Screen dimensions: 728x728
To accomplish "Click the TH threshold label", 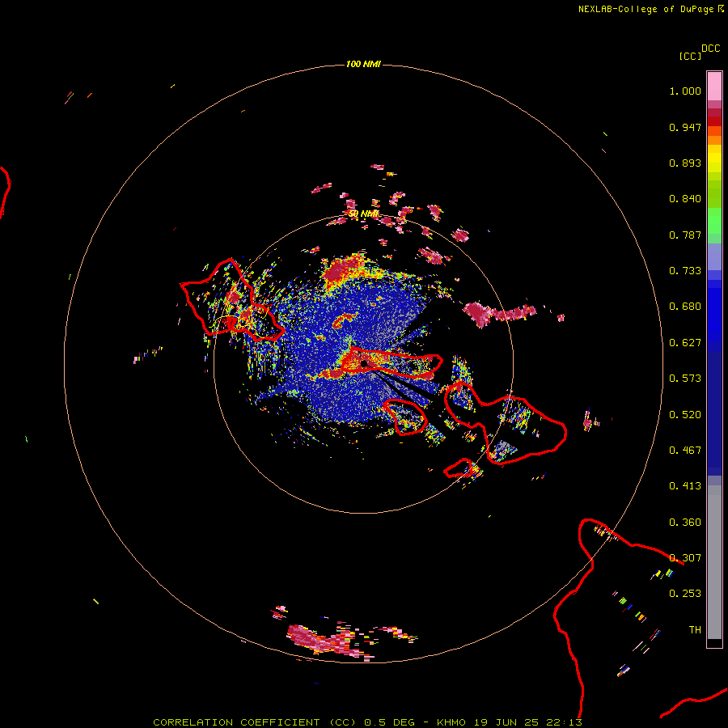I will coord(695,630).
